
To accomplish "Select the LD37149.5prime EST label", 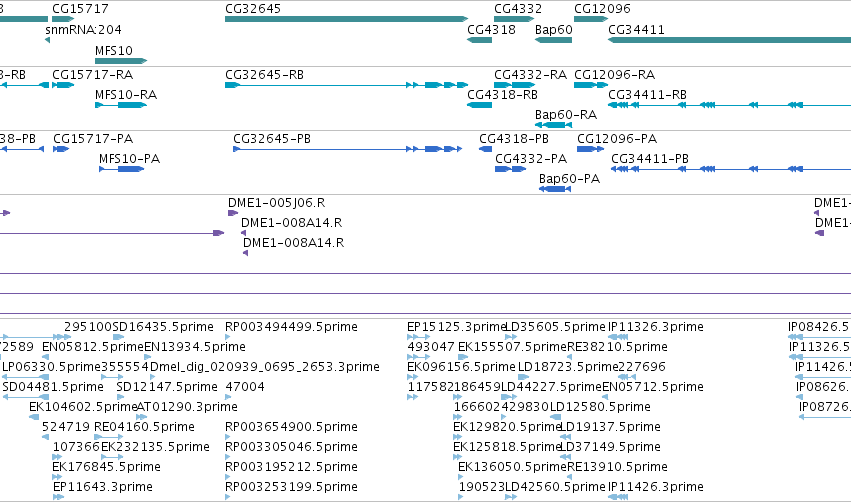I will (610, 447).
